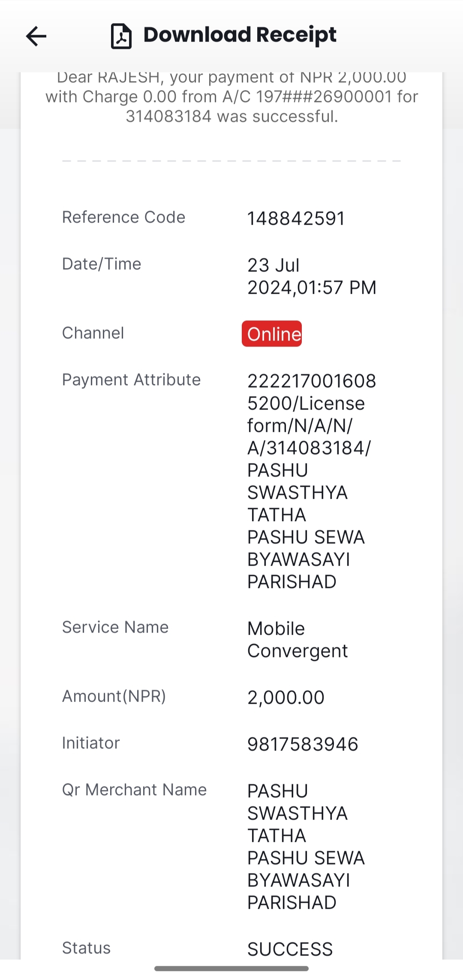This screenshot has height=980, width=463.
Task: Tap the Channel label
Action: [93, 333]
